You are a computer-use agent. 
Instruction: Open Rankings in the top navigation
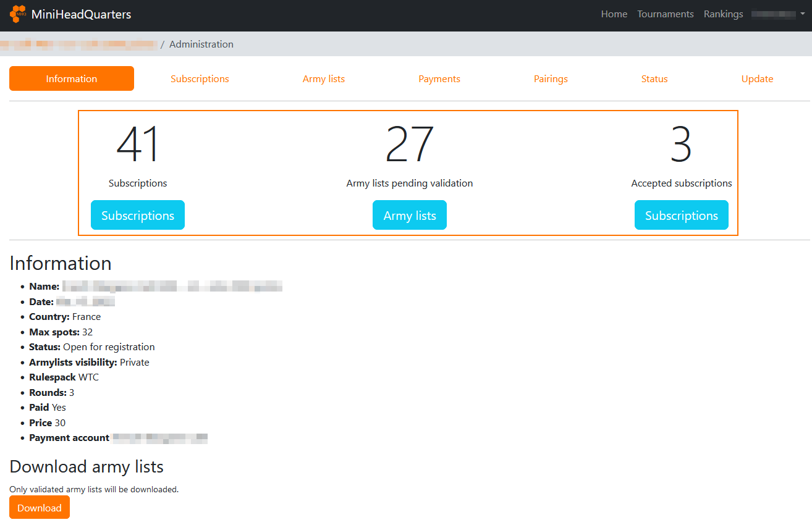[723, 14]
